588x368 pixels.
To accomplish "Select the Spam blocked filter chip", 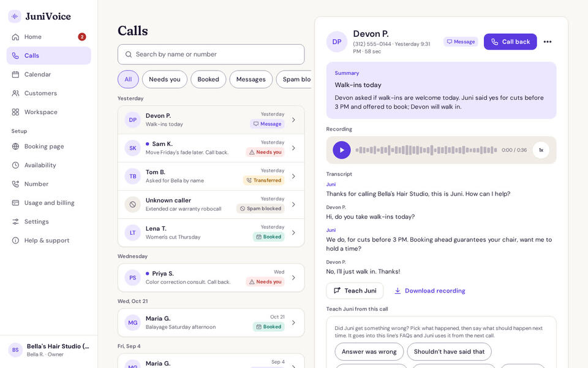I will [293, 79].
